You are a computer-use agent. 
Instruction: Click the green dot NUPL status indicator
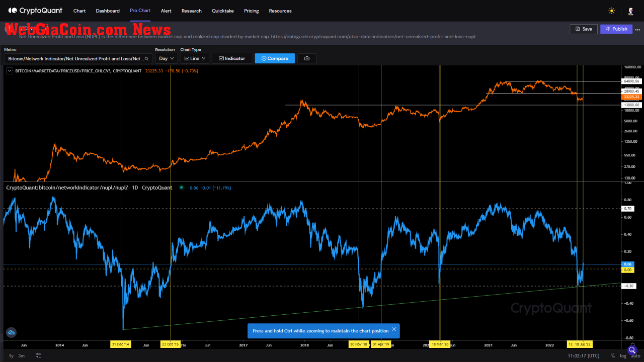click(181, 188)
